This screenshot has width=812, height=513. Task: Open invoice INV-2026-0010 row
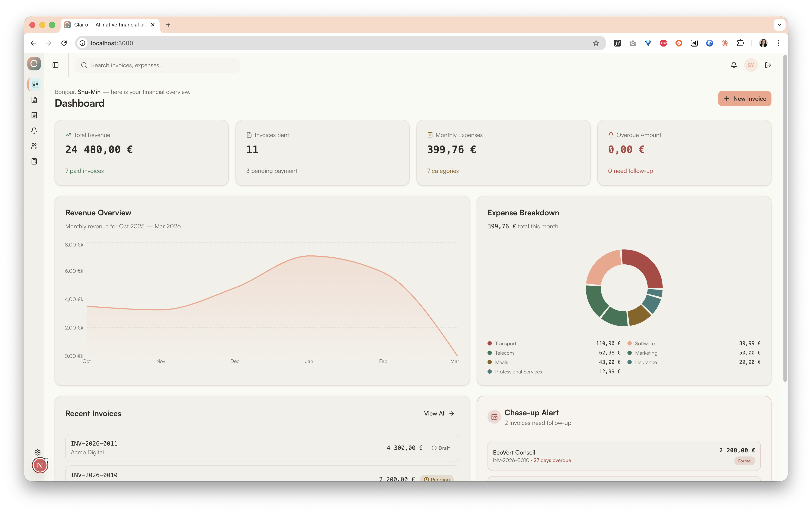click(262, 474)
